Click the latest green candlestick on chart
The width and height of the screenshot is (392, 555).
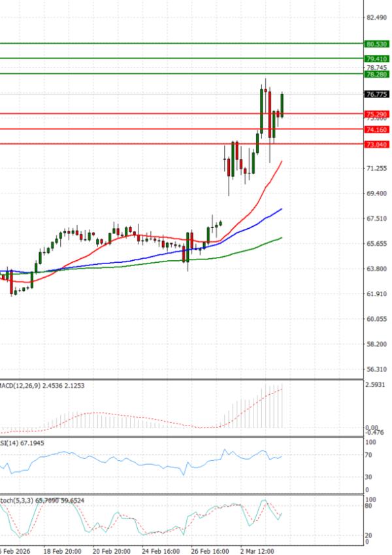(x=282, y=105)
